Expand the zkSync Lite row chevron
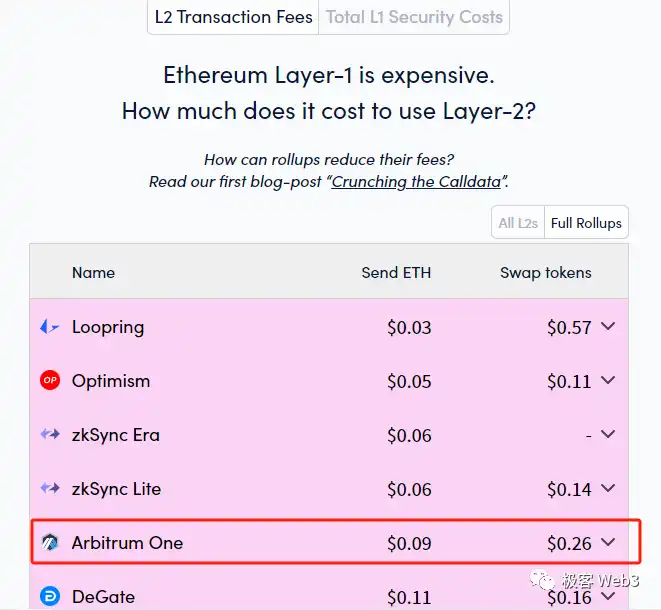The width and height of the screenshot is (661, 610). 608,489
